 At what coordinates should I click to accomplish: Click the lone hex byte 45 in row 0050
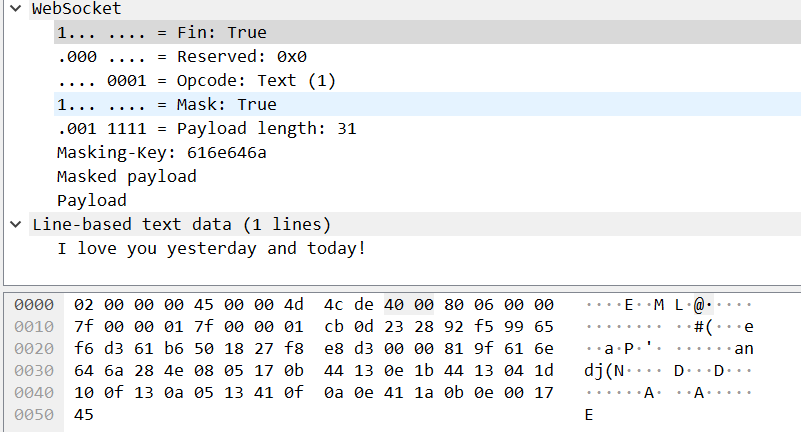pos(83,414)
